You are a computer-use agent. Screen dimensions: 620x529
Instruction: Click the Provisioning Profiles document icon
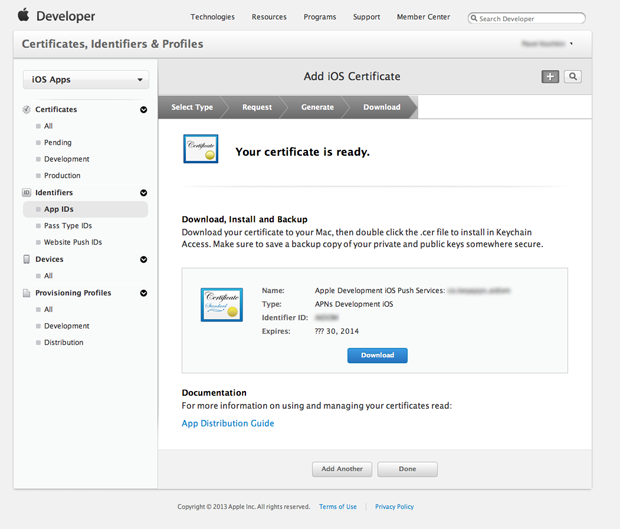tap(26, 293)
